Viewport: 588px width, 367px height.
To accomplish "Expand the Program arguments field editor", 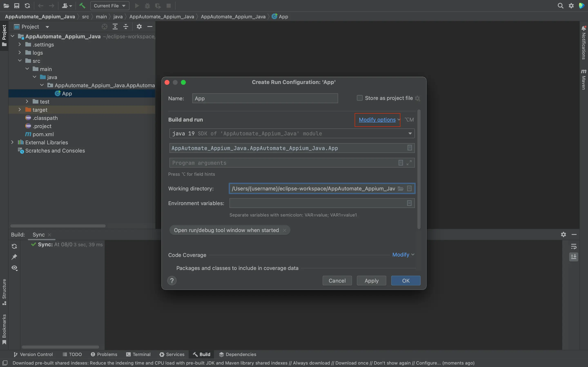I will pyautogui.click(x=409, y=163).
